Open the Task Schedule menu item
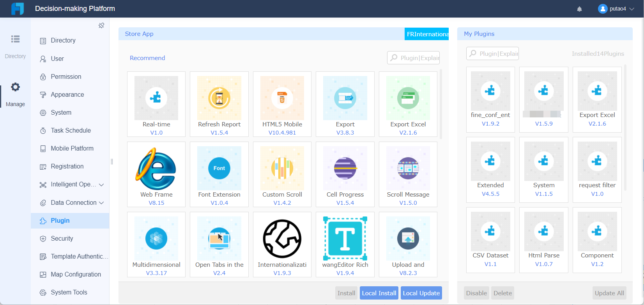The image size is (644, 305). point(70,130)
